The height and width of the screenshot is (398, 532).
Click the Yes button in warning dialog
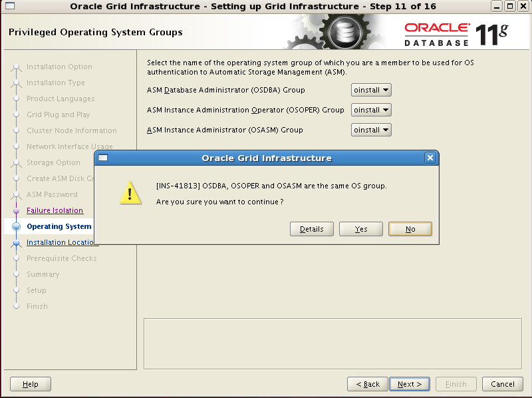tap(361, 229)
